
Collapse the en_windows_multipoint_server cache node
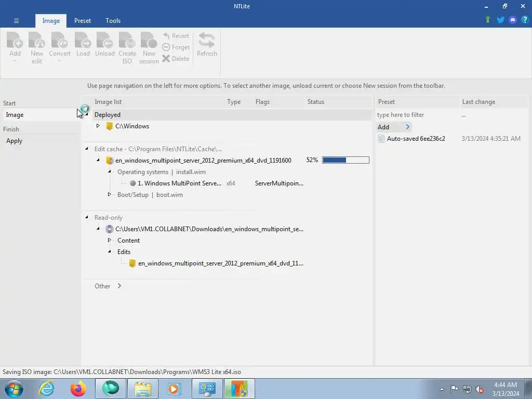[98, 160]
